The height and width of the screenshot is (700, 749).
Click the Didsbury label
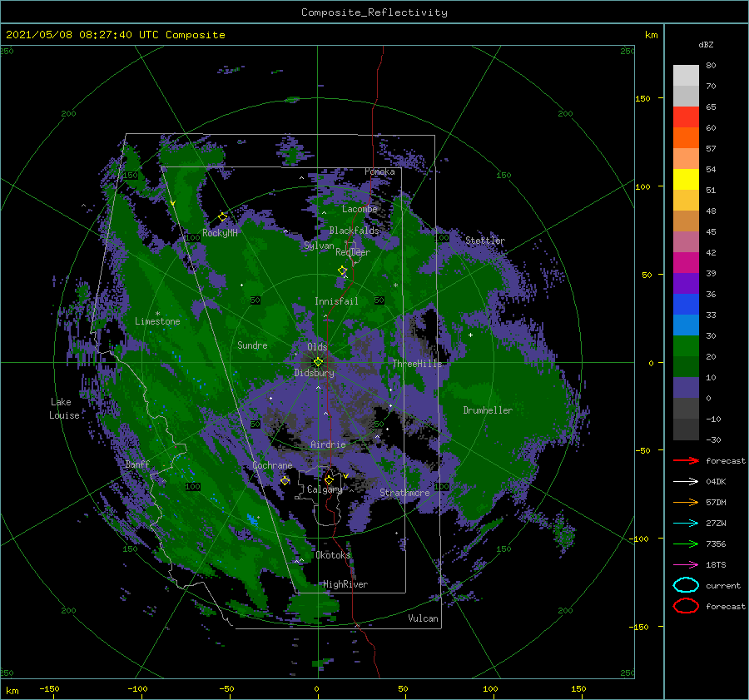[x=314, y=373]
